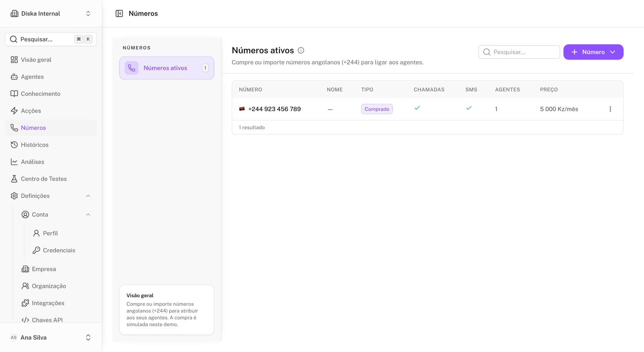Click the PREÇO column header

pyautogui.click(x=549, y=90)
